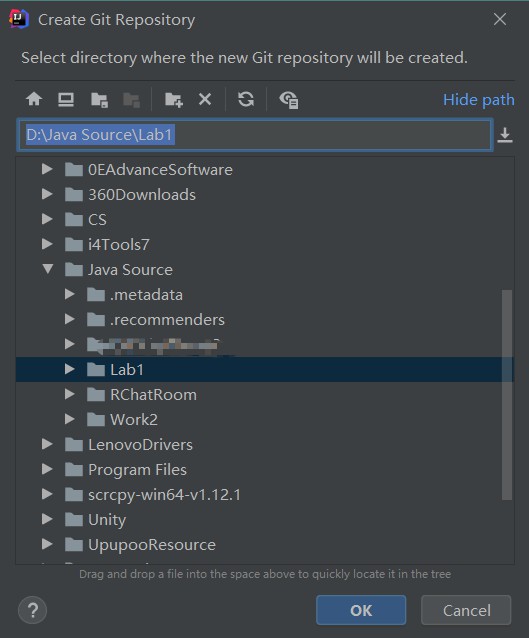Select the LenovoDrivers folder

point(129,445)
